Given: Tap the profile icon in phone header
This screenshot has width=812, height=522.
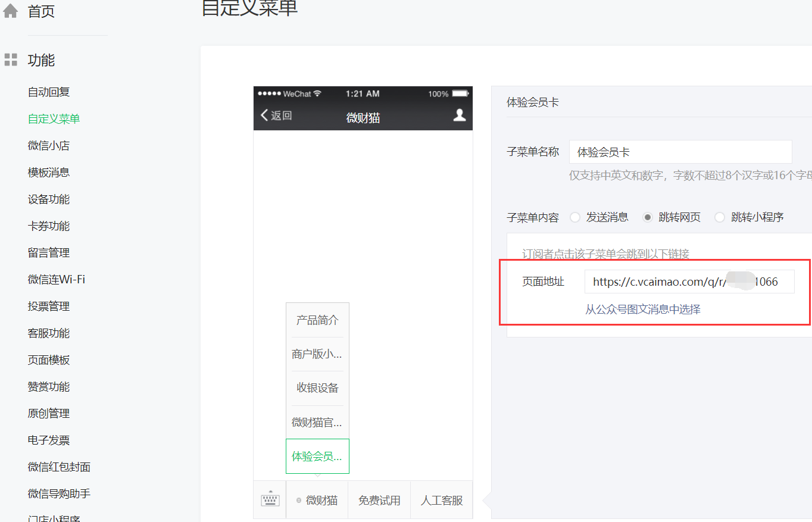Looking at the screenshot, I should [x=459, y=115].
